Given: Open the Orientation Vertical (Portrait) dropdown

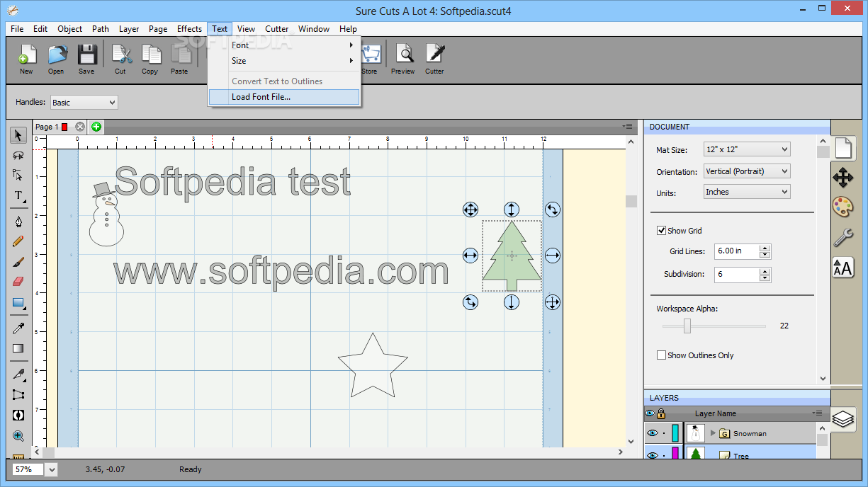Looking at the screenshot, I should coord(747,171).
